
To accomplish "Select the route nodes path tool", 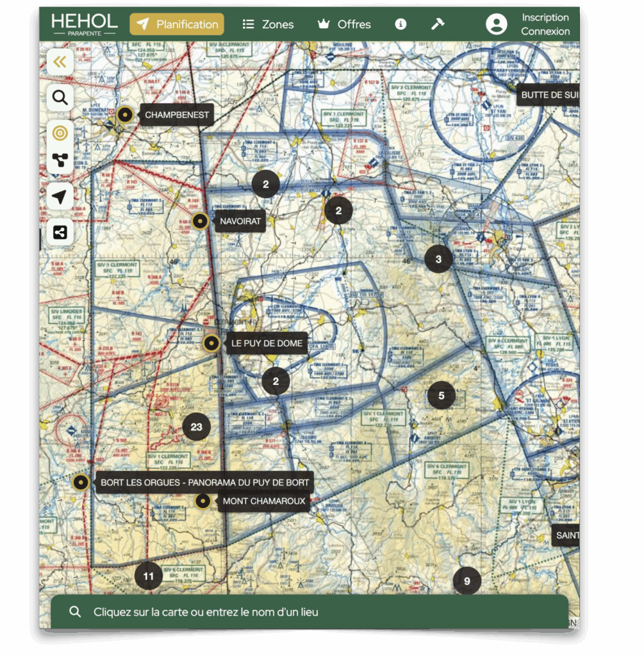I will pos(60,160).
